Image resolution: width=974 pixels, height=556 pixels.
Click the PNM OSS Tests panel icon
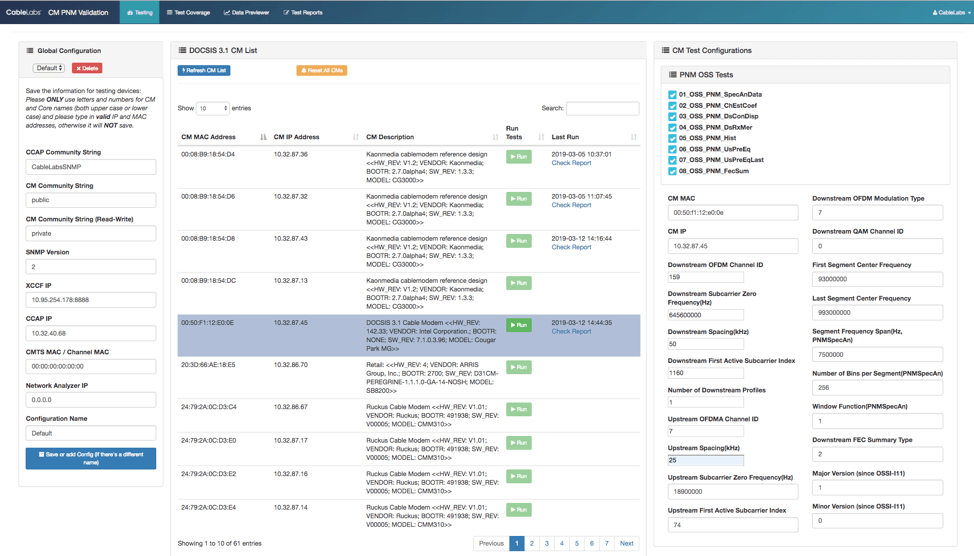tap(672, 75)
